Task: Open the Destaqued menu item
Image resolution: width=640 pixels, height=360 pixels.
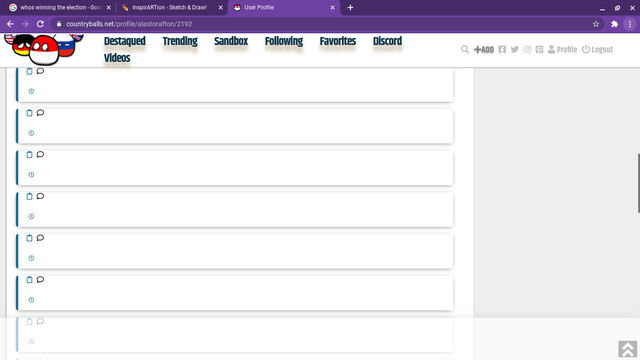Action: pyautogui.click(x=124, y=41)
